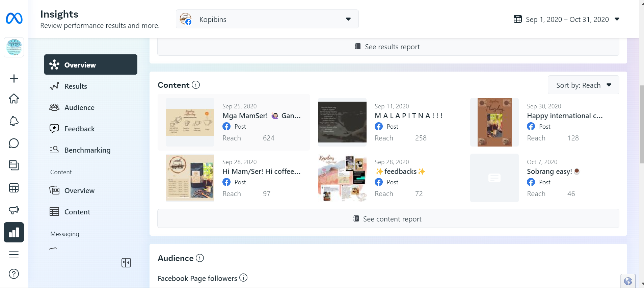Click post title 'M A L A P I T N A ! ! !'
Screen dimensions: 644x288
coord(408,116)
